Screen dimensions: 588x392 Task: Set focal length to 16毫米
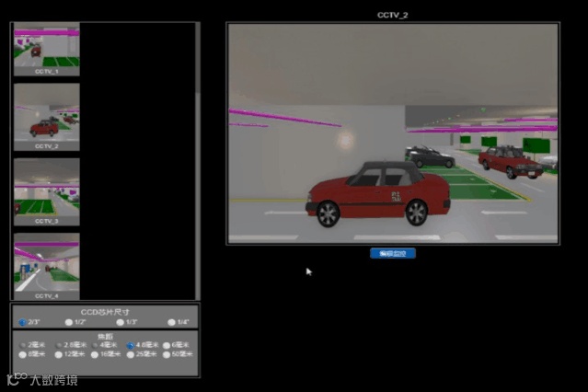95,354
